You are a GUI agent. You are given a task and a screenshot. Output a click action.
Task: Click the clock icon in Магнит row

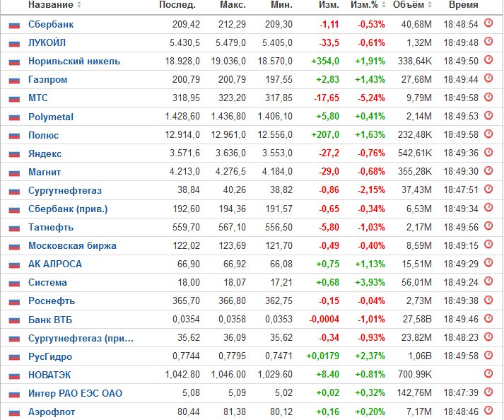[488, 170]
